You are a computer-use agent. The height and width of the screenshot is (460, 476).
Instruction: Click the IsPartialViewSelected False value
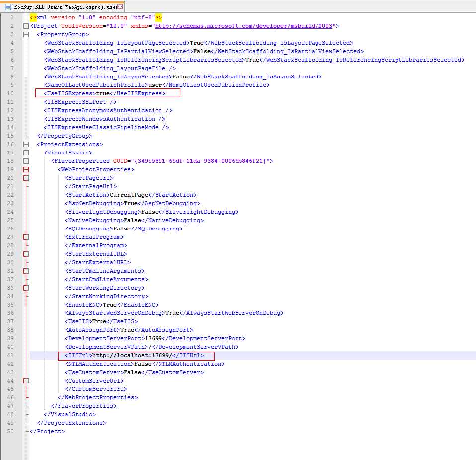click(202, 51)
